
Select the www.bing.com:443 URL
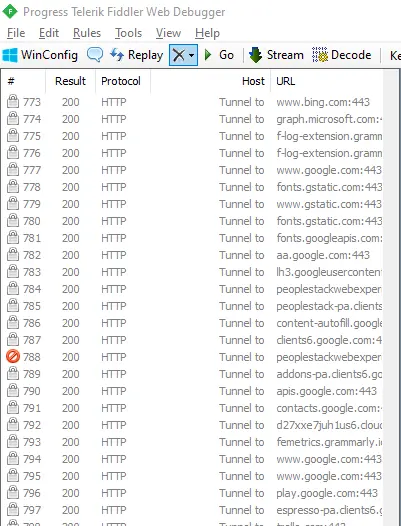pos(323,102)
